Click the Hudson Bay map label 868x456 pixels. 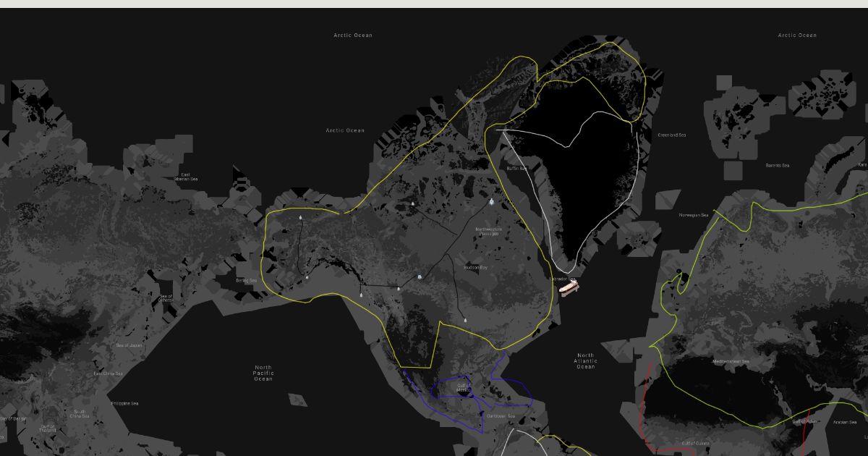click(x=475, y=268)
